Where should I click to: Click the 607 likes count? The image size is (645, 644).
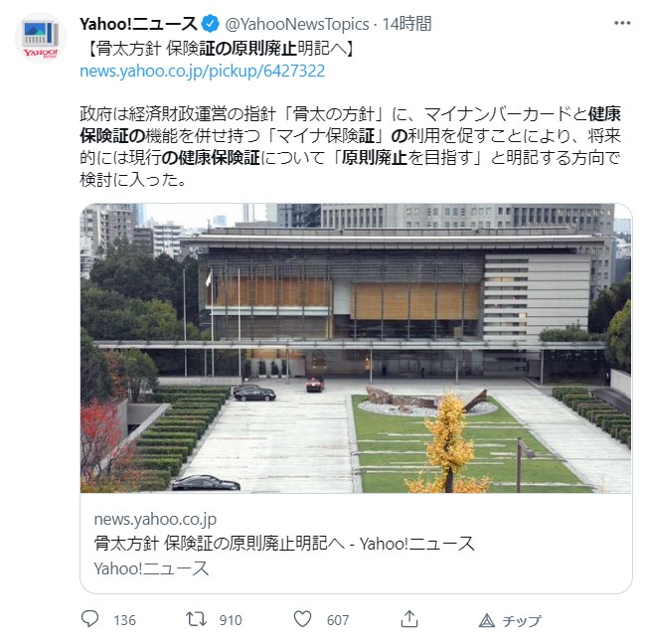coord(338,620)
